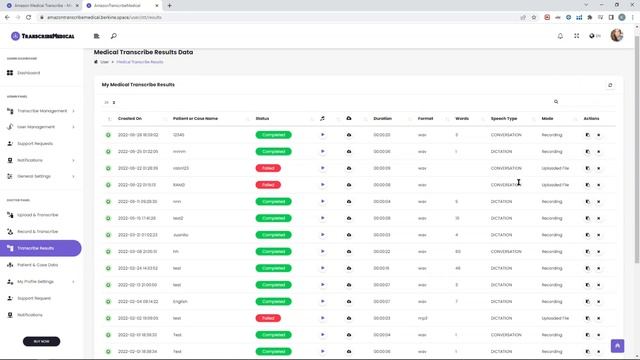
Task: Delete the 12345 result row
Action: pos(598,135)
